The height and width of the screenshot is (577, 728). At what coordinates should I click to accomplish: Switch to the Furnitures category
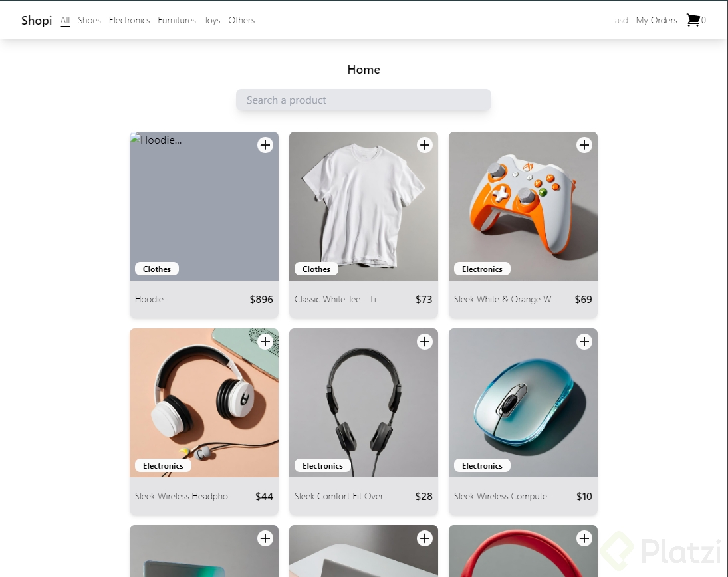coord(177,20)
